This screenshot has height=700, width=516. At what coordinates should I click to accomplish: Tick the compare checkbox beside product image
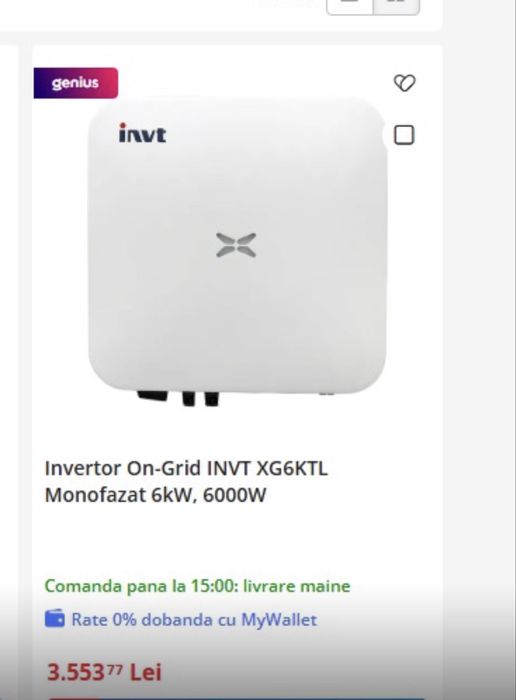coord(404,135)
